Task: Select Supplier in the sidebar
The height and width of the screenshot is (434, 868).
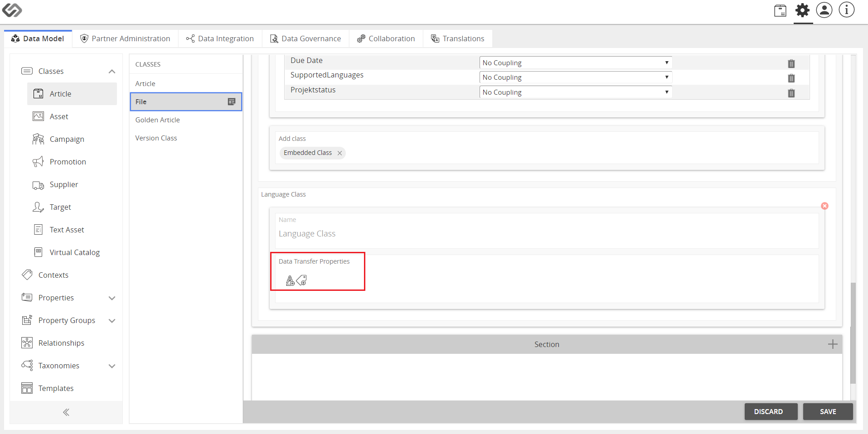Action: [x=72, y=184]
